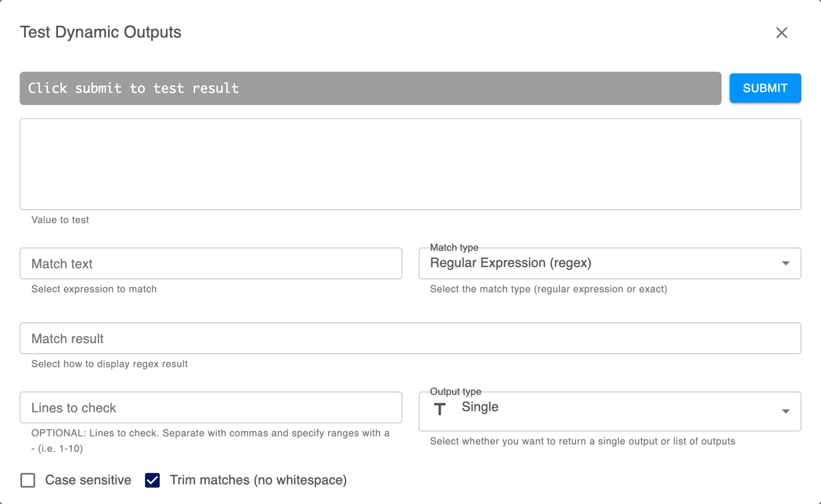
Task: Click the 'Test Dynamic Outputs' title
Action: [100, 32]
